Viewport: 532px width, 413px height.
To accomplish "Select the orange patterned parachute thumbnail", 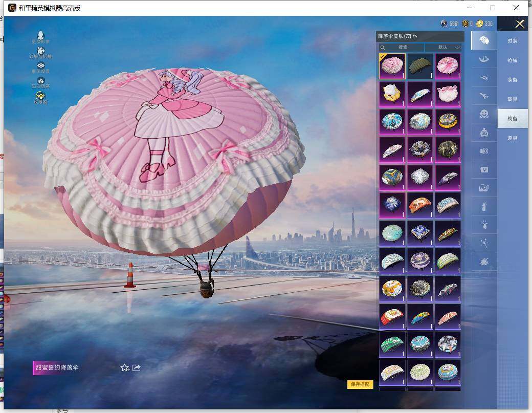I will pyautogui.click(x=419, y=205).
